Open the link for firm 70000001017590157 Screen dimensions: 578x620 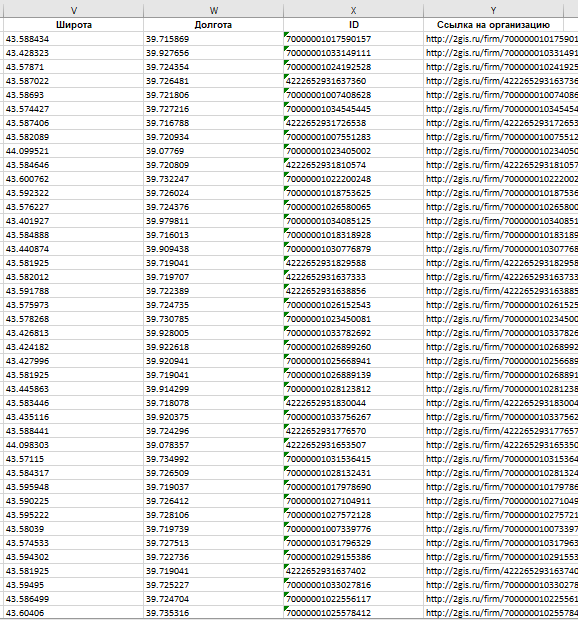pyautogui.click(x=502, y=39)
